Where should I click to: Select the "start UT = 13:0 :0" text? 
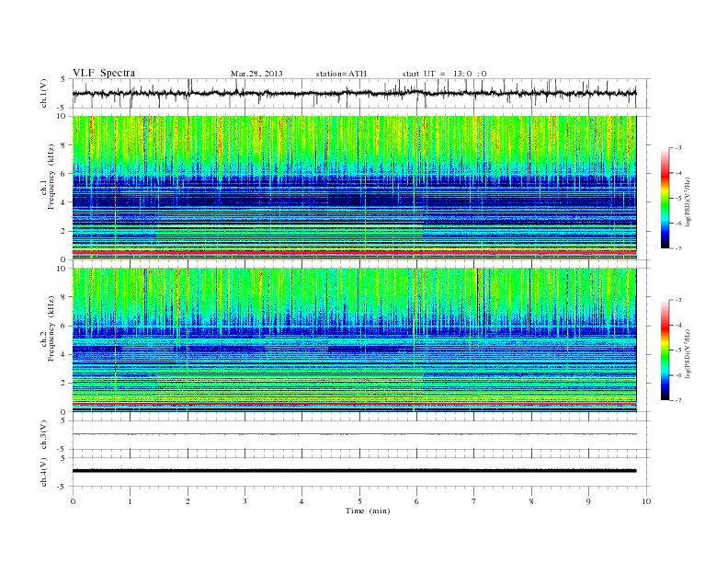click(x=444, y=74)
